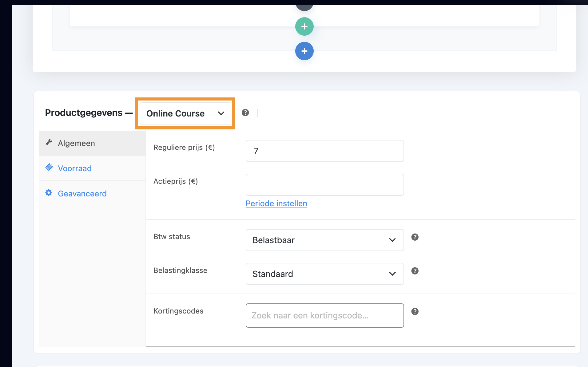Click into the Actieprijs input field
Image resolution: width=588 pixels, height=367 pixels.
(324, 185)
